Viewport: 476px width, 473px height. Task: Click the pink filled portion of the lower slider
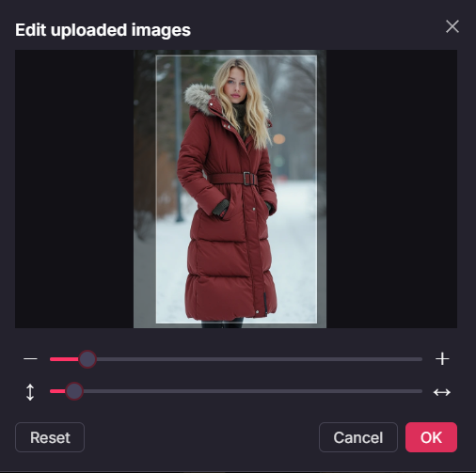point(57,391)
